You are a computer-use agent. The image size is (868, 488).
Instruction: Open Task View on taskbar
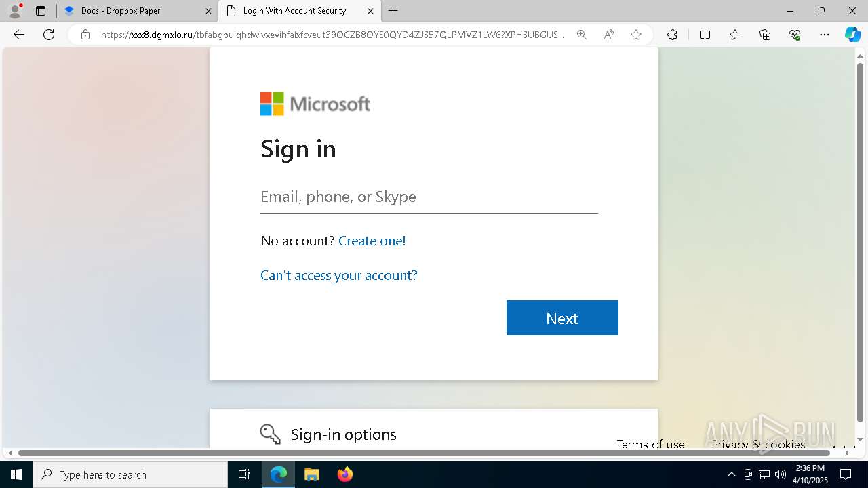[x=244, y=474]
